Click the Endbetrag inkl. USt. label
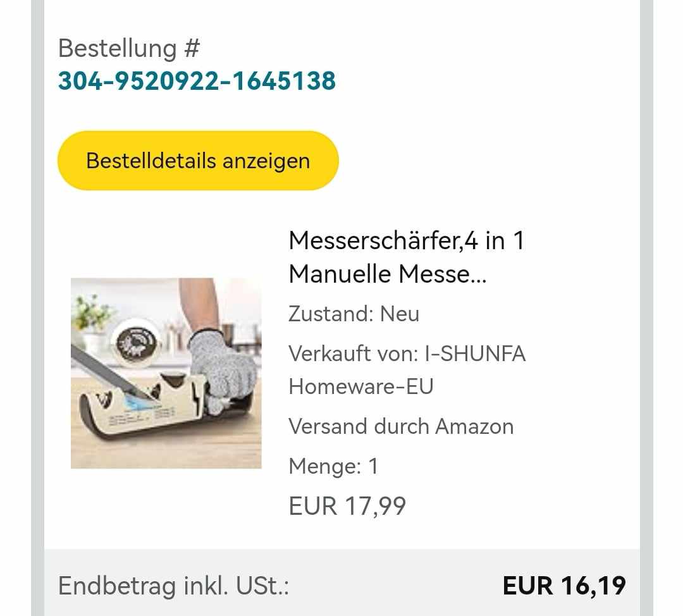Image resolution: width=683 pixels, height=616 pixels. (174, 586)
